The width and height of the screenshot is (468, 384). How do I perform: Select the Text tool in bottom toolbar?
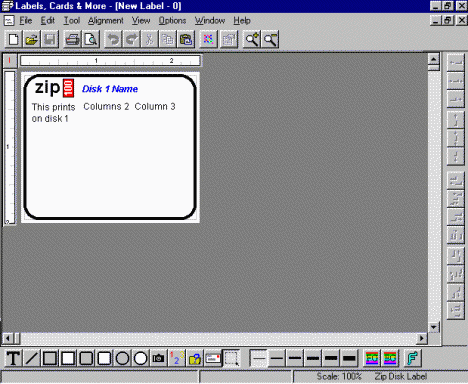click(13, 359)
